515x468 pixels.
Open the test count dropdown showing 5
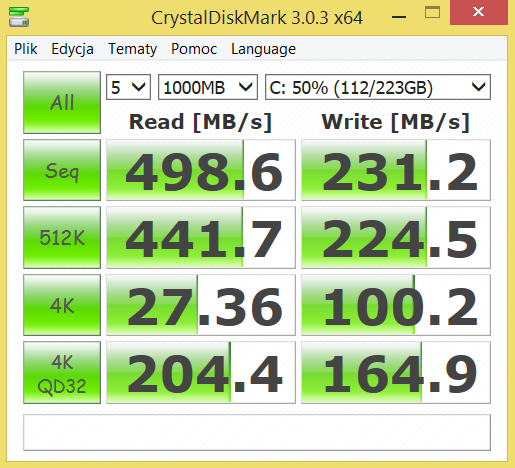(128, 87)
